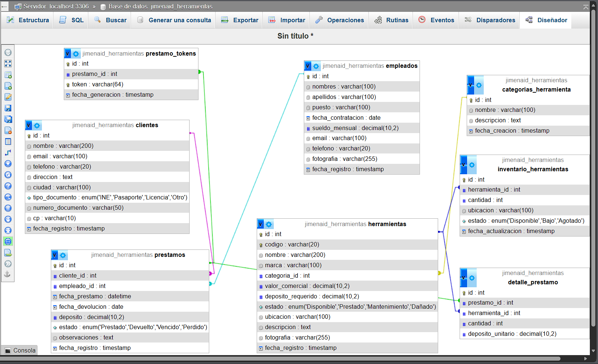
Task: Click the Reload designer icon
Action: tap(8, 175)
